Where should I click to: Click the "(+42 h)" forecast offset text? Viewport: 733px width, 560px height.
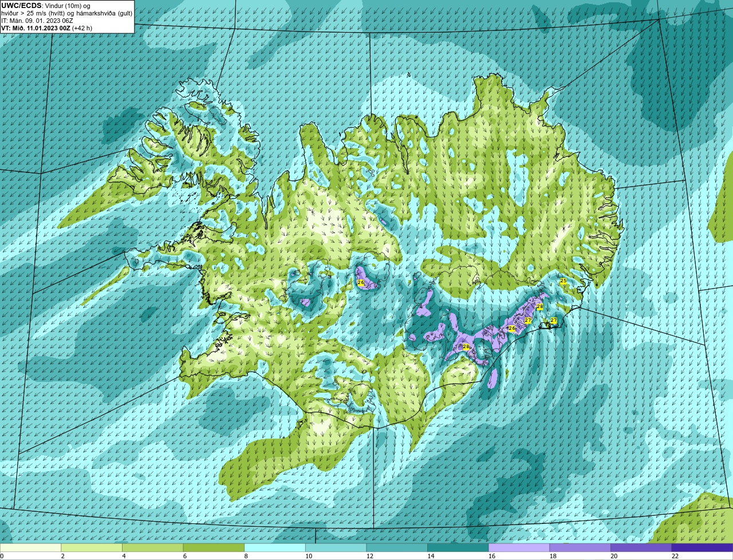[82, 28]
